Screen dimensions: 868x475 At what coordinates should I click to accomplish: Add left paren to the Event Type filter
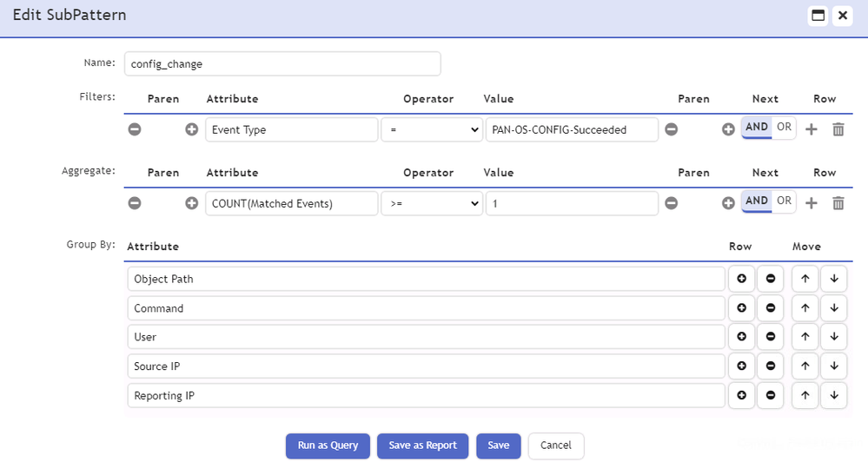(192, 129)
